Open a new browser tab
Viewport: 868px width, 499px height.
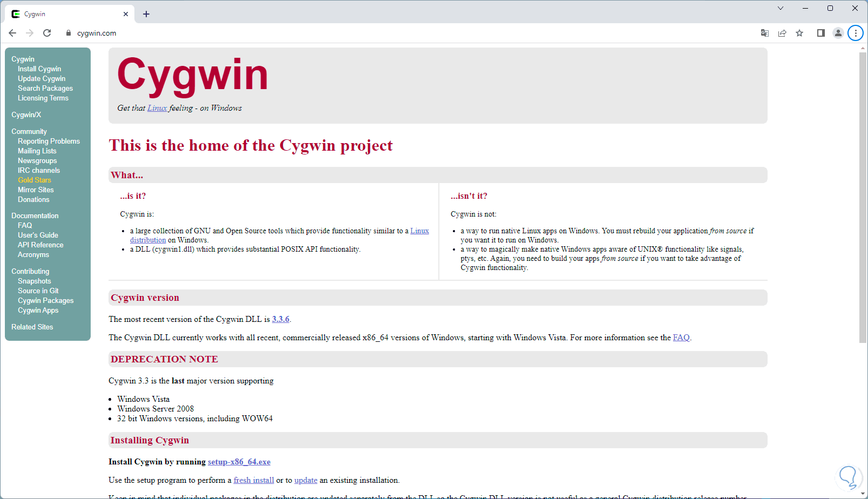[146, 14]
